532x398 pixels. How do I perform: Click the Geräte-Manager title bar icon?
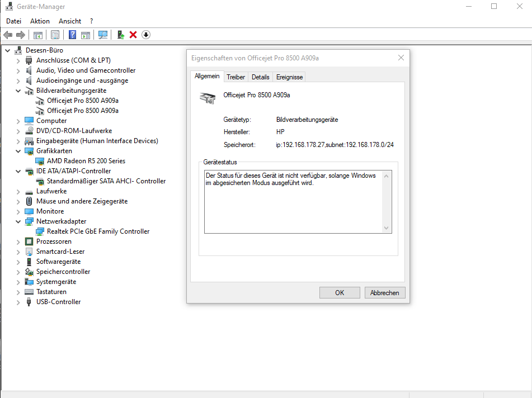(9, 7)
